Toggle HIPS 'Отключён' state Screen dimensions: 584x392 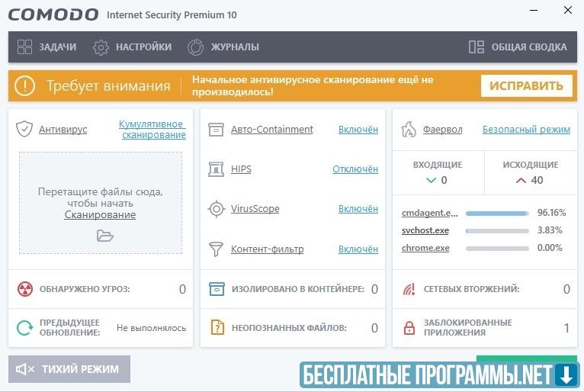pos(355,169)
